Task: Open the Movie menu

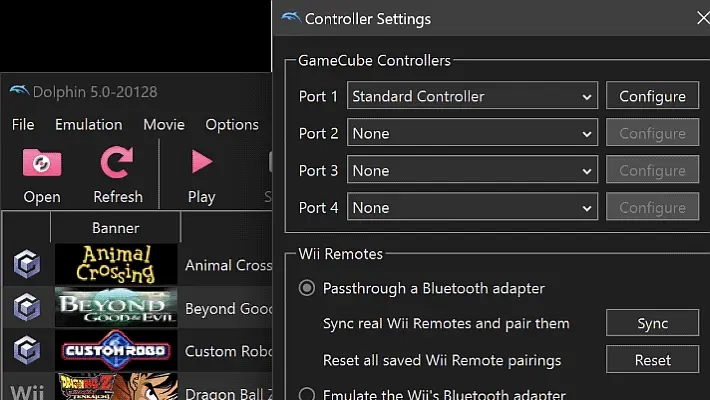Action: [x=164, y=125]
